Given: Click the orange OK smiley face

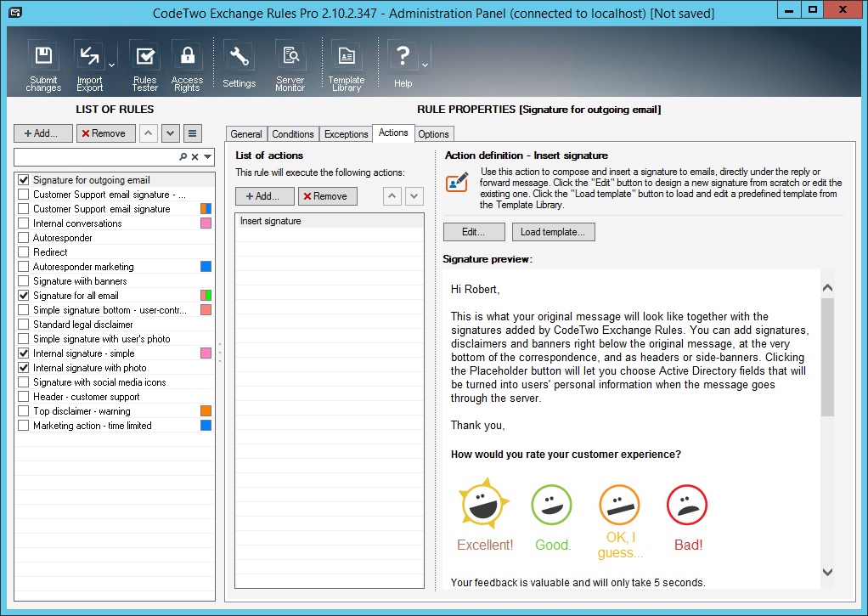Looking at the screenshot, I should [619, 505].
